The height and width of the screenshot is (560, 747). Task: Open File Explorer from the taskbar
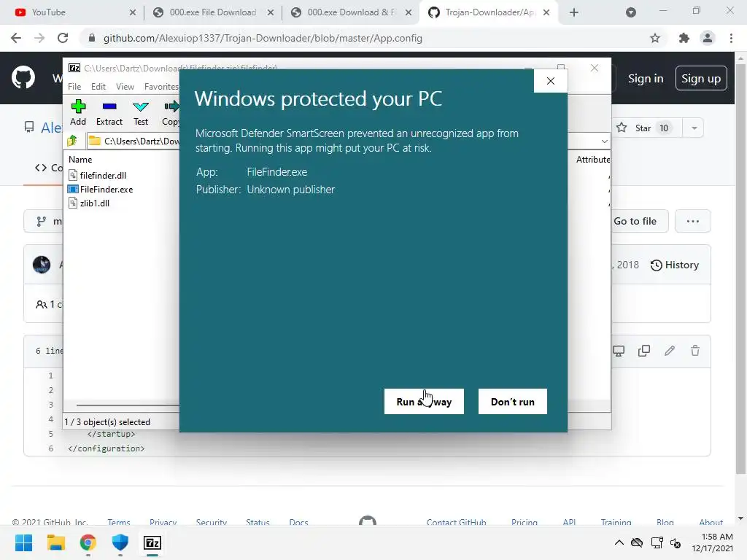[55, 542]
